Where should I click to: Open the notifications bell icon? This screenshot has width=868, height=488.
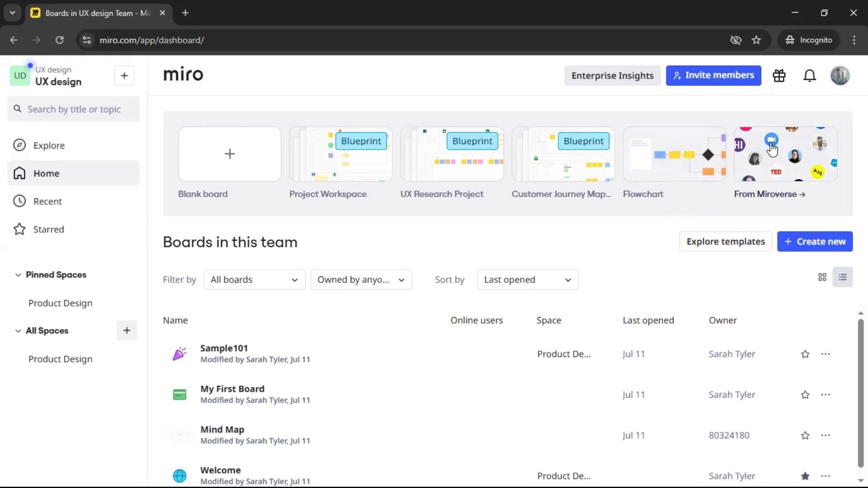point(809,75)
